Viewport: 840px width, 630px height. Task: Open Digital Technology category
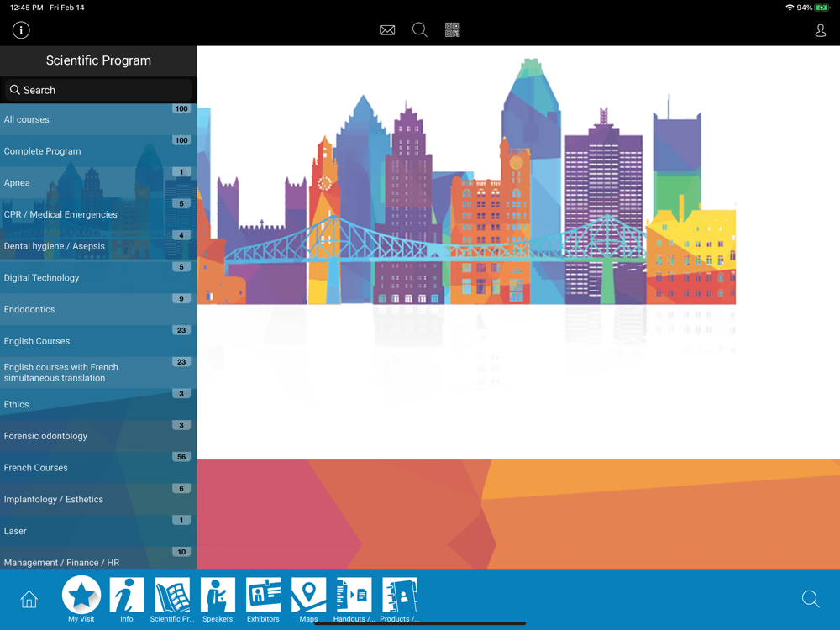tap(98, 277)
